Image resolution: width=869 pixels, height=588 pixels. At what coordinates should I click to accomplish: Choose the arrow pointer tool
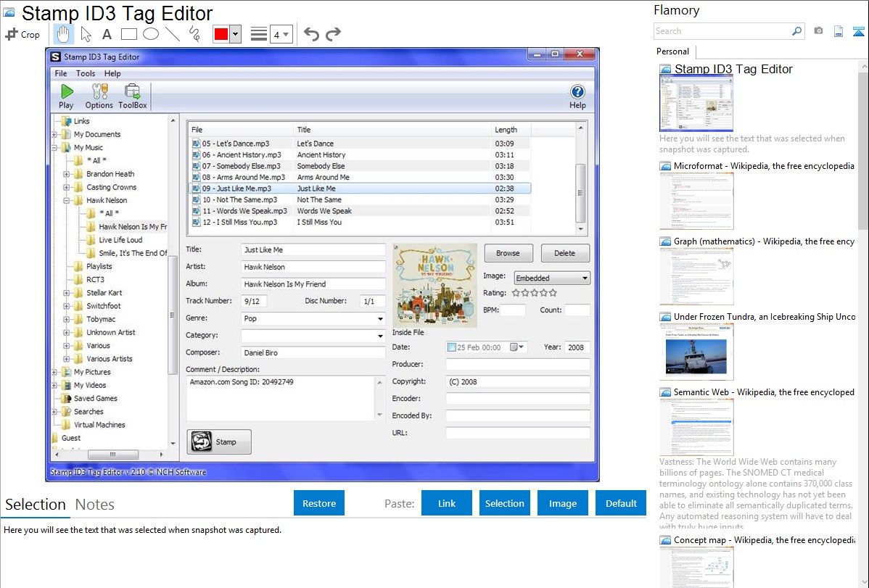86,34
